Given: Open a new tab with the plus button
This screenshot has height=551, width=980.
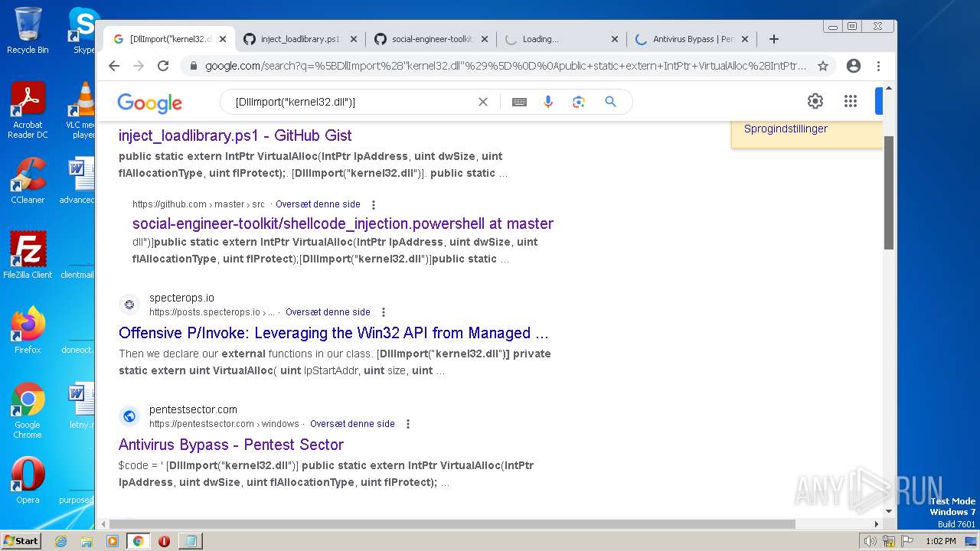Looking at the screenshot, I should 774,39.
